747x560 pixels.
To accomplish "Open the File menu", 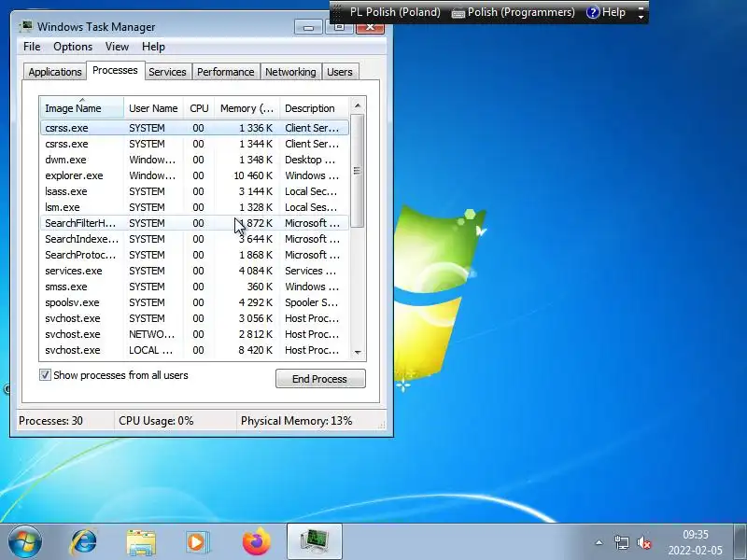I will tap(32, 47).
